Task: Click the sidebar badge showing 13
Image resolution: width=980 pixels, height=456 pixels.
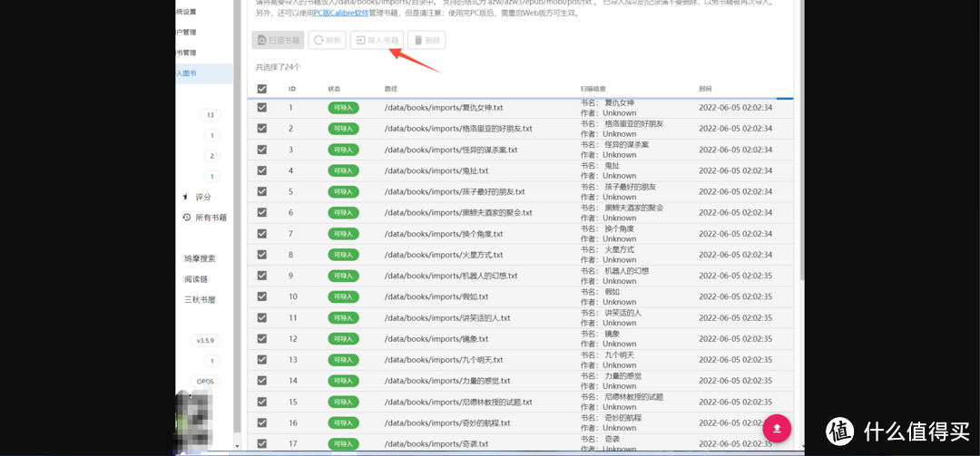Action: point(210,115)
